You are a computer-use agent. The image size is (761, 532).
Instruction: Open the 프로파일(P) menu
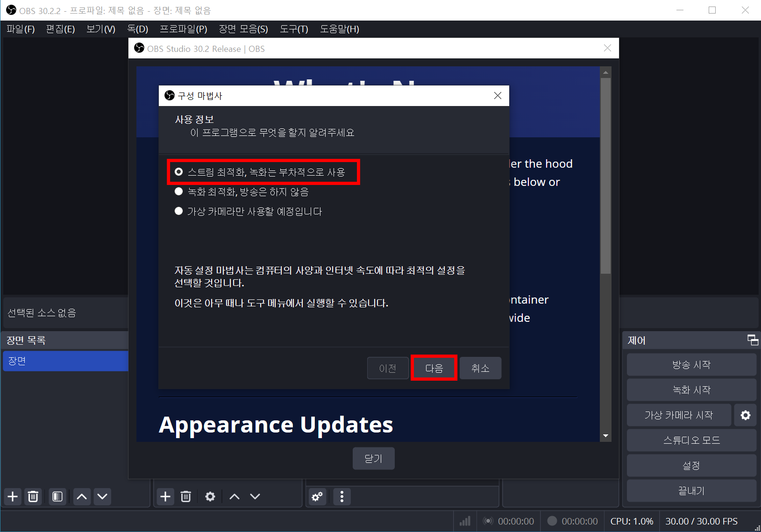(184, 29)
